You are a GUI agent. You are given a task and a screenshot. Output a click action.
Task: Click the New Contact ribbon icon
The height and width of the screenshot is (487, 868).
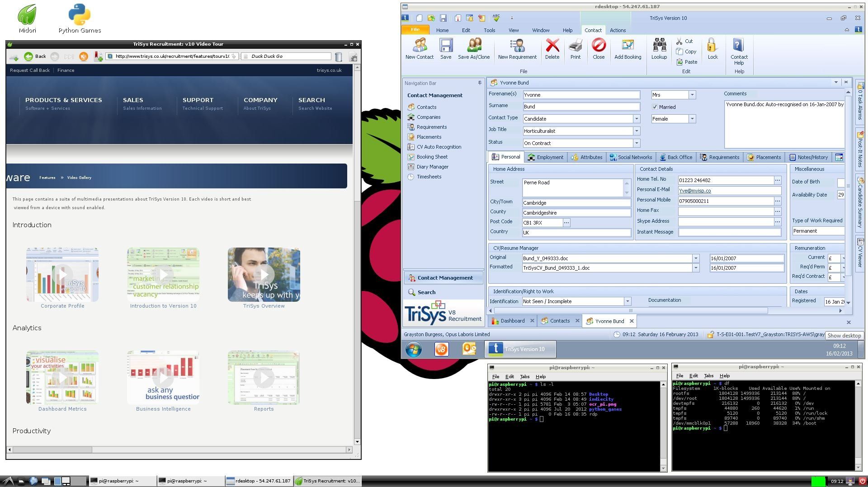(419, 49)
